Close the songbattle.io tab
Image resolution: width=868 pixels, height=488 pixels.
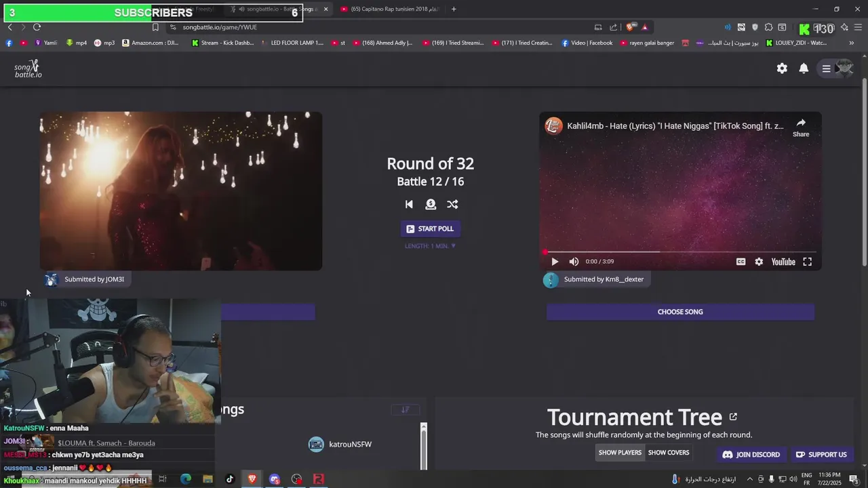325,9
